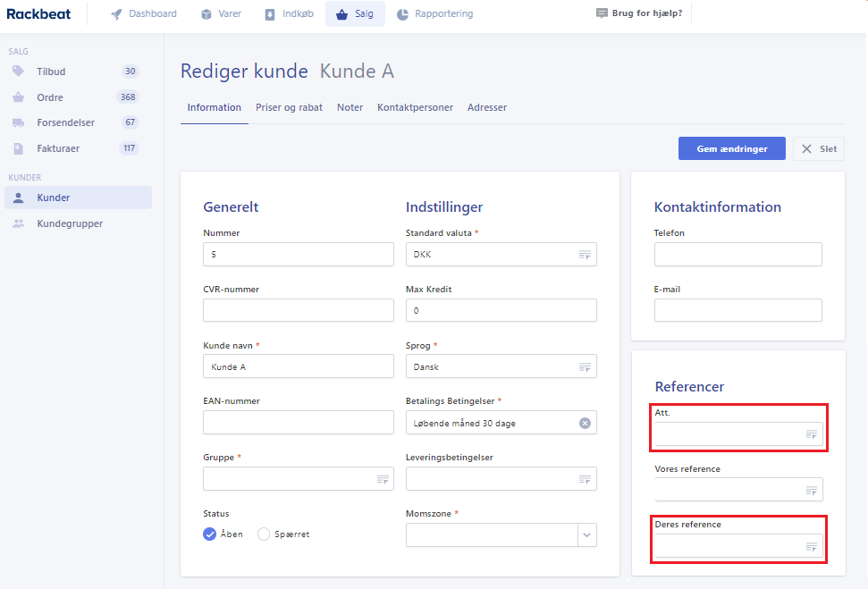Select the Spærret status radio button

[264, 534]
